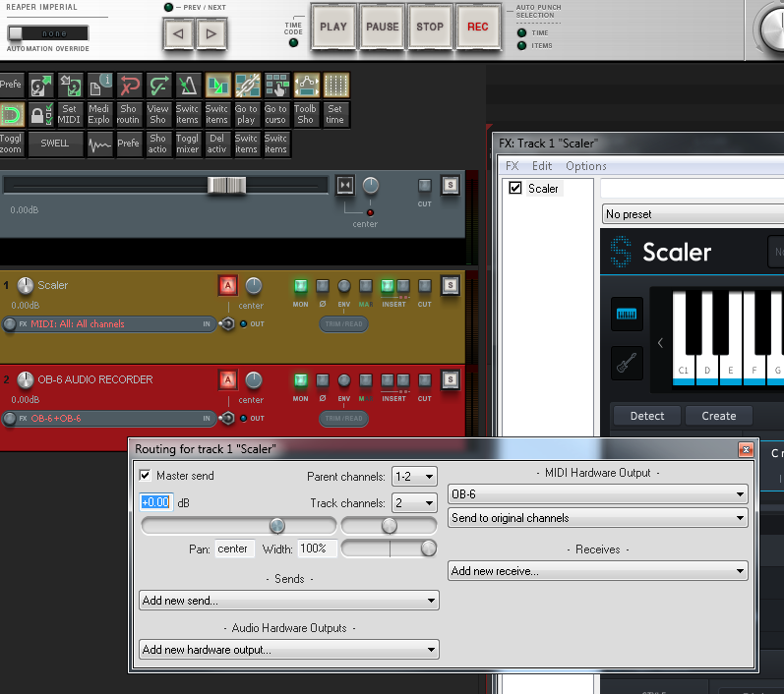Toggle the grid lines icon
784x694 pixels.
336,86
